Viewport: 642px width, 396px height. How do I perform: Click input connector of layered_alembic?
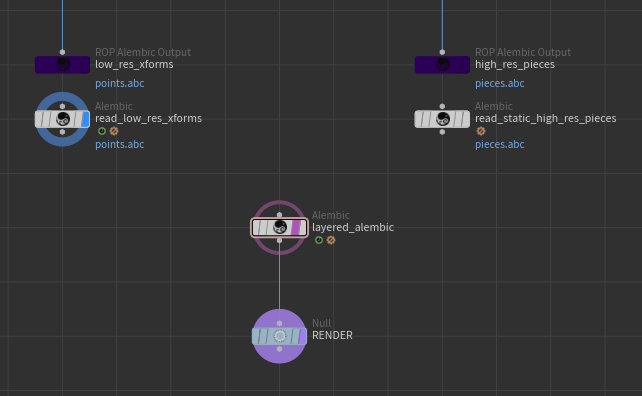point(279,215)
